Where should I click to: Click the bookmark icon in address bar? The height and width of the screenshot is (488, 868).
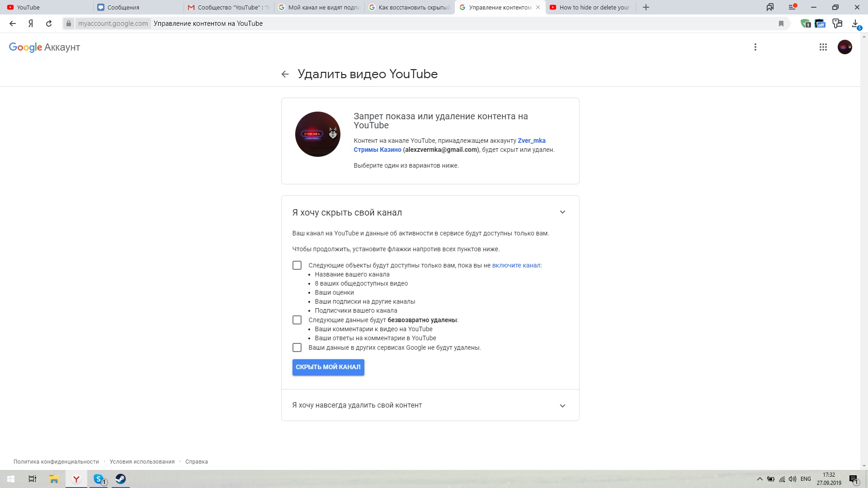click(x=781, y=23)
